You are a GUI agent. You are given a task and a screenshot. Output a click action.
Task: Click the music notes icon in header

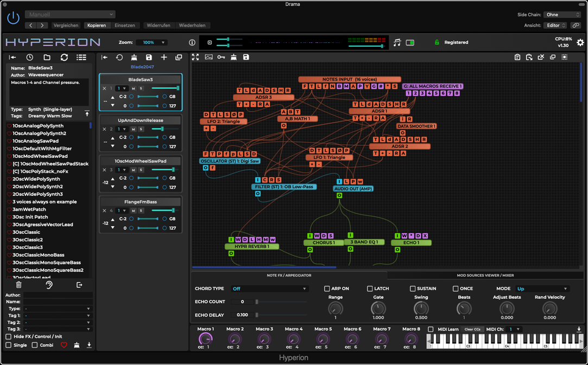click(x=397, y=42)
